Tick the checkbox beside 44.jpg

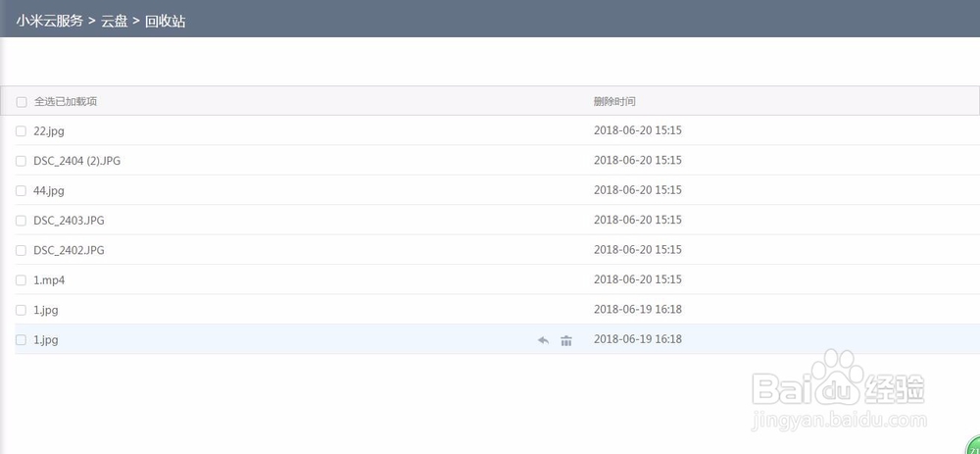[22, 191]
